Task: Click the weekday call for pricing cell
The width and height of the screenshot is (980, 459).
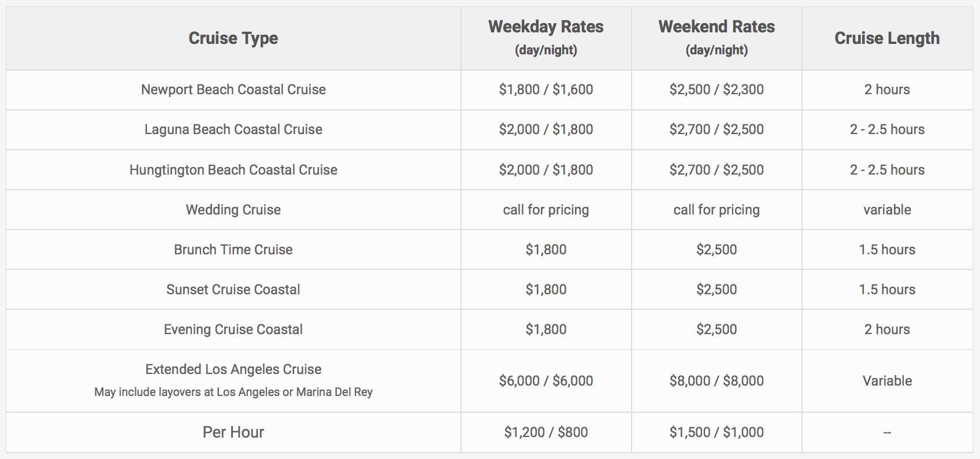Action: click(546, 210)
